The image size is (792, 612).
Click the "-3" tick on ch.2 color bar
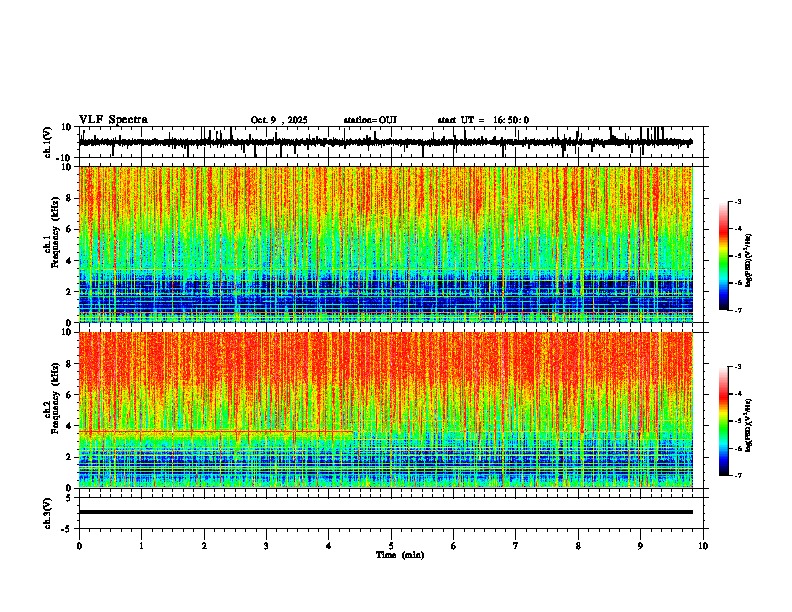(737, 367)
